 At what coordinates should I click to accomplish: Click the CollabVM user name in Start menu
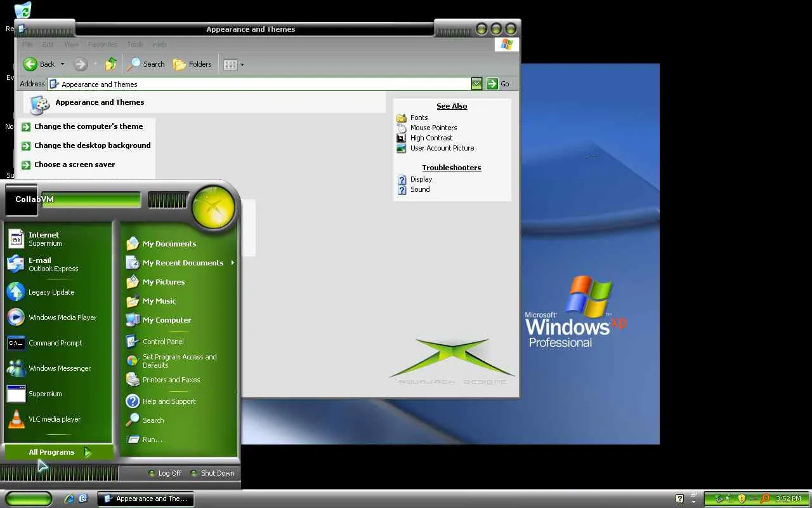pyautogui.click(x=35, y=199)
